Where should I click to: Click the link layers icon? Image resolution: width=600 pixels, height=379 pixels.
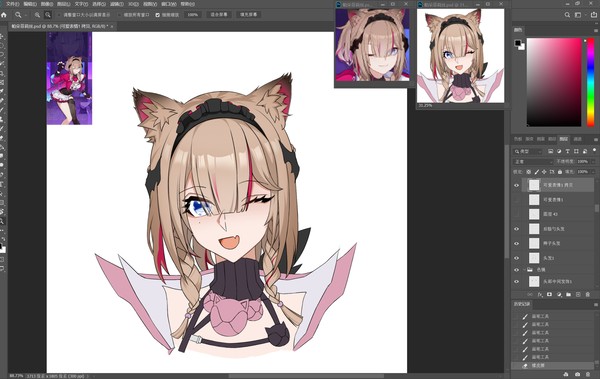pyautogui.click(x=530, y=294)
